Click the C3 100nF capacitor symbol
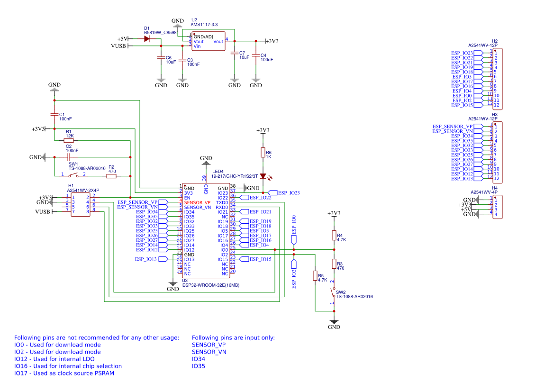 (x=182, y=60)
